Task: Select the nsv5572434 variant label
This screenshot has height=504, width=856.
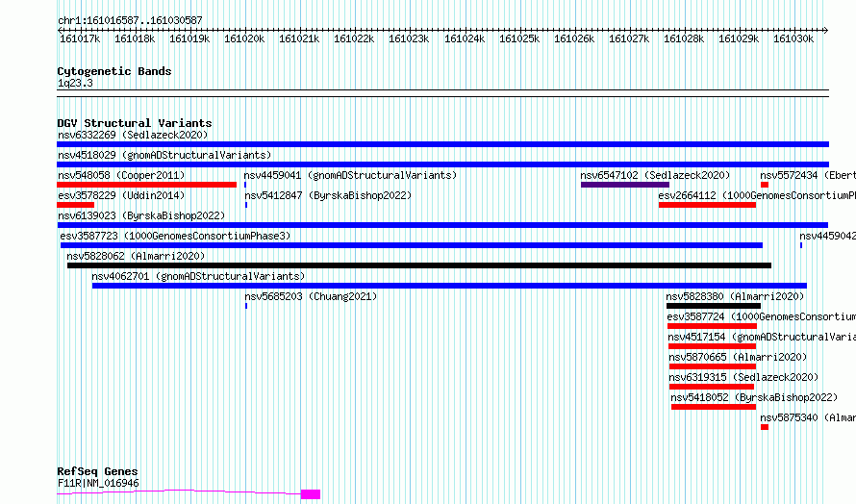Action: [x=808, y=175]
